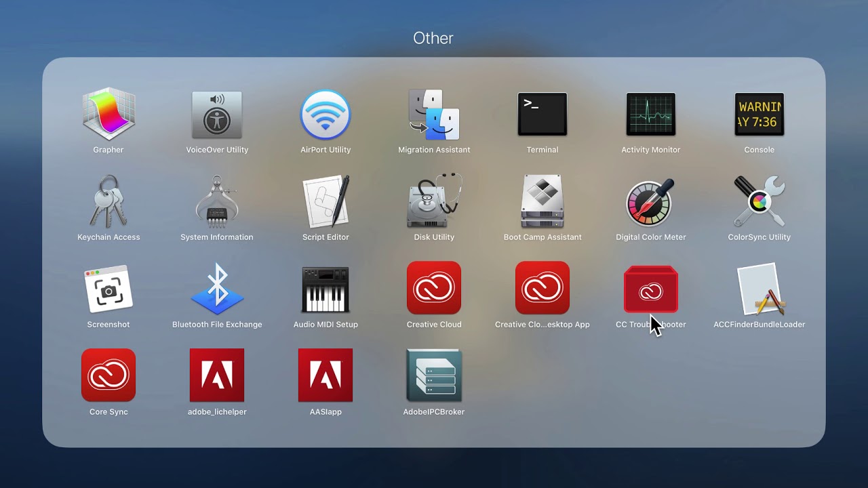Open the Creative Cloud app

pyautogui.click(x=434, y=289)
